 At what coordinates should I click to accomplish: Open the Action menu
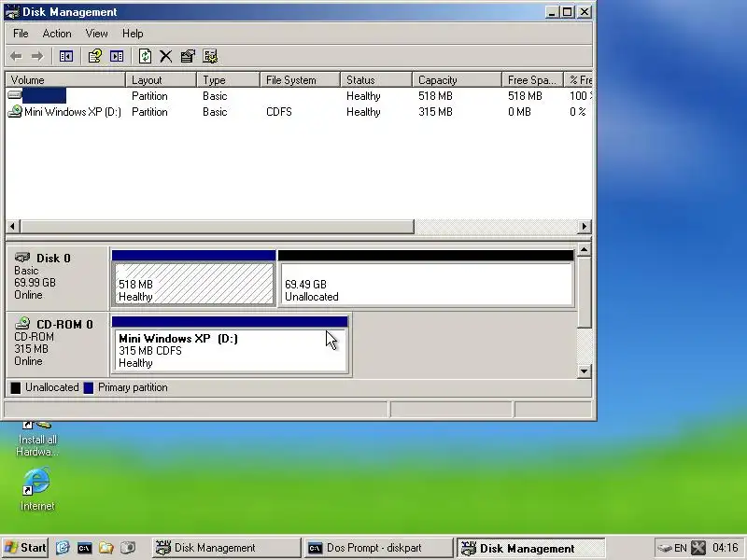point(57,34)
